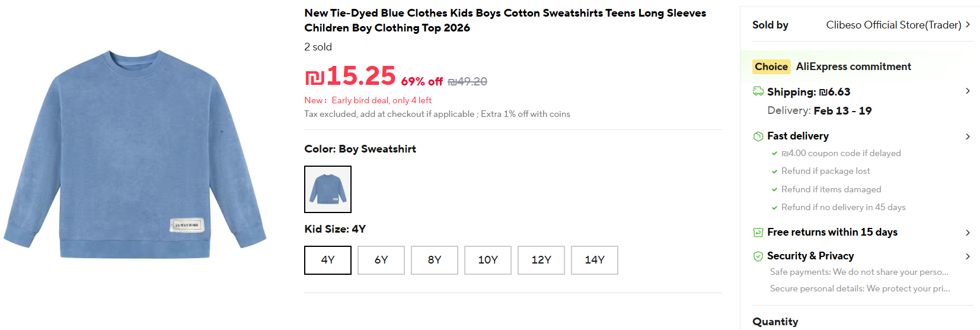Click the checkmark beside Refund if package lost
Viewport: 980px width, 330px height.
tap(774, 172)
